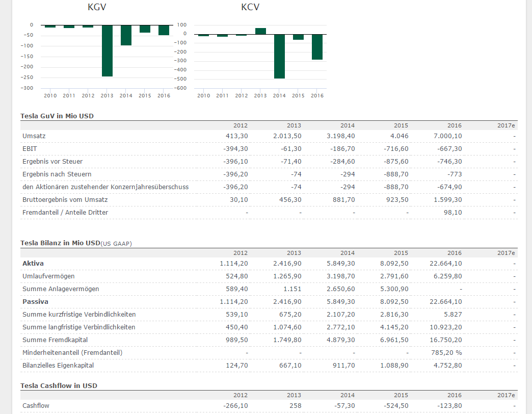Select the Umlaufvermögen link in Bilanz table
This screenshot has width=532, height=414.
(x=49, y=276)
